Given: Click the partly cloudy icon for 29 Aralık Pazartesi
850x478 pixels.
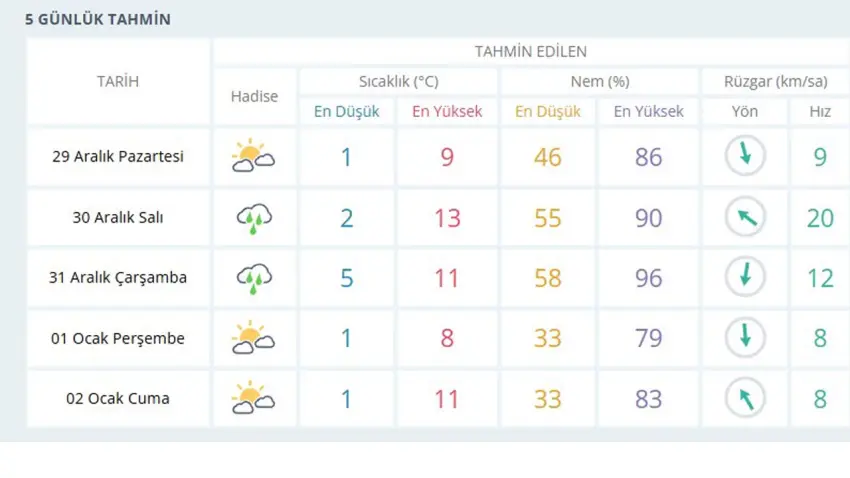Looking at the screenshot, I should [x=254, y=157].
